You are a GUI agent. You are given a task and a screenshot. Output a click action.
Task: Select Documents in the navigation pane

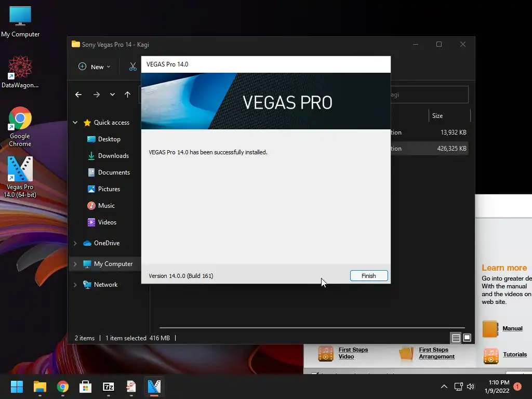(x=109, y=172)
